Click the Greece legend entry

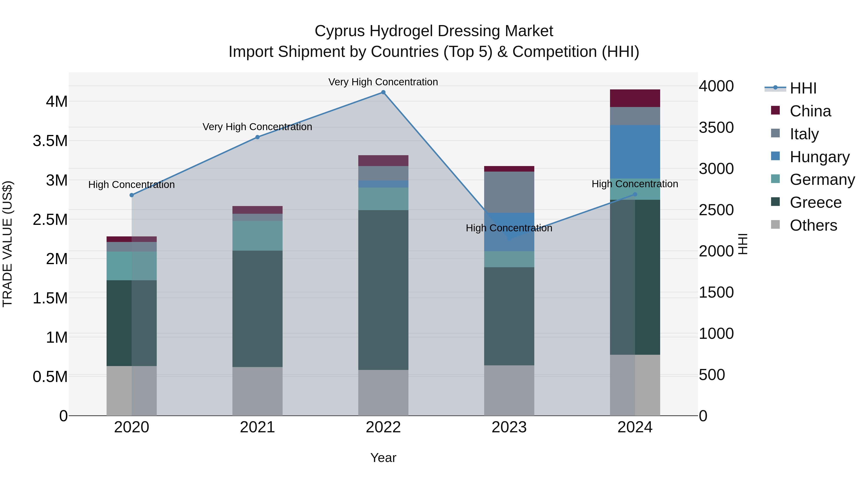[815, 202]
